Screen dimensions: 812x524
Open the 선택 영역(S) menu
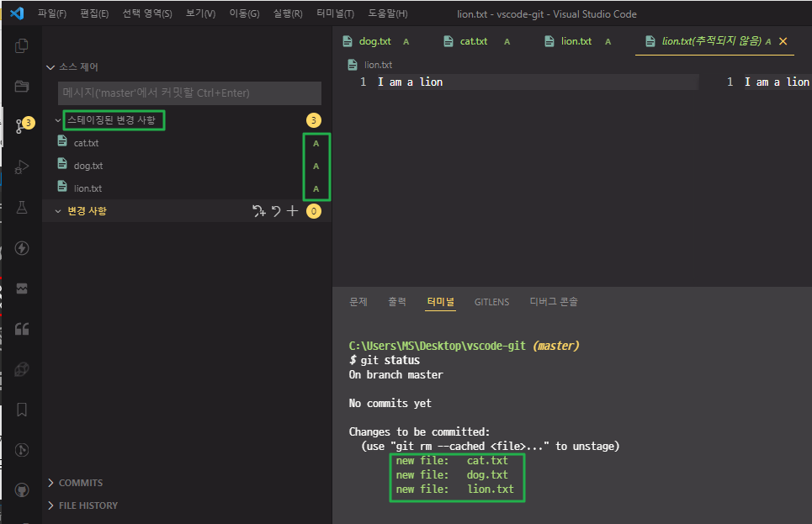click(147, 13)
